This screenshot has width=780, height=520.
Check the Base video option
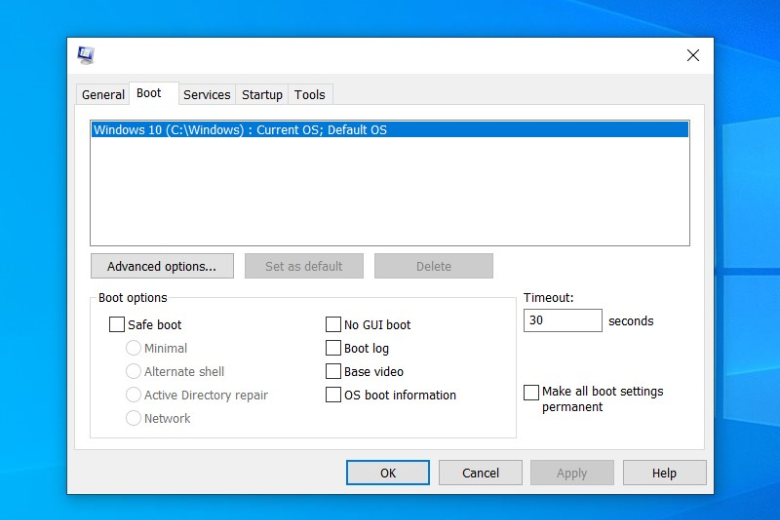tap(333, 371)
